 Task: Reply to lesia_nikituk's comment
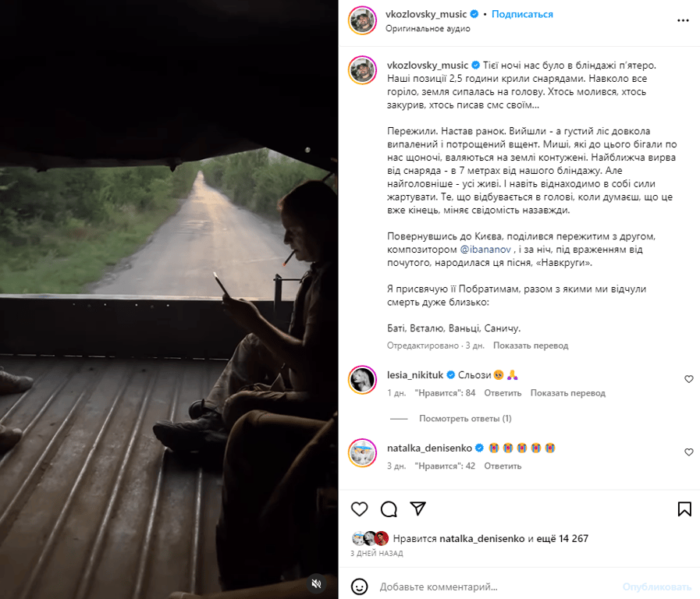coord(503,393)
